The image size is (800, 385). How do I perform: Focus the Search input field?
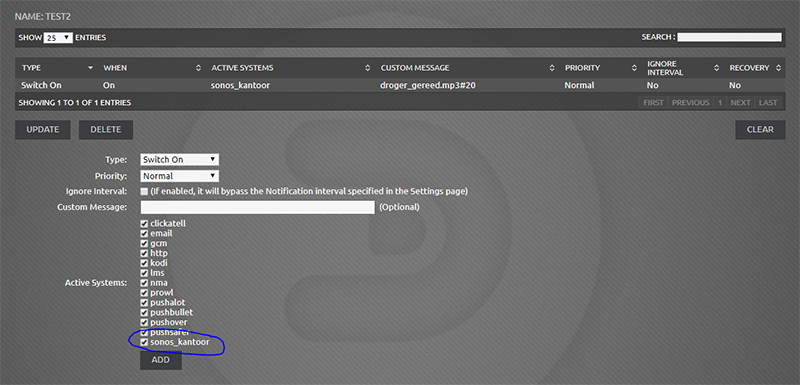click(x=729, y=37)
